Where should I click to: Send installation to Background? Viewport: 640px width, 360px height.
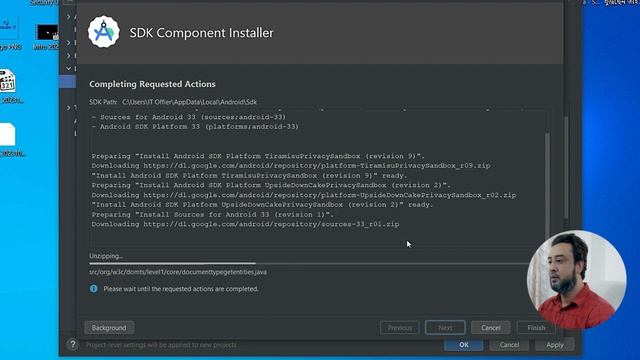(x=109, y=328)
